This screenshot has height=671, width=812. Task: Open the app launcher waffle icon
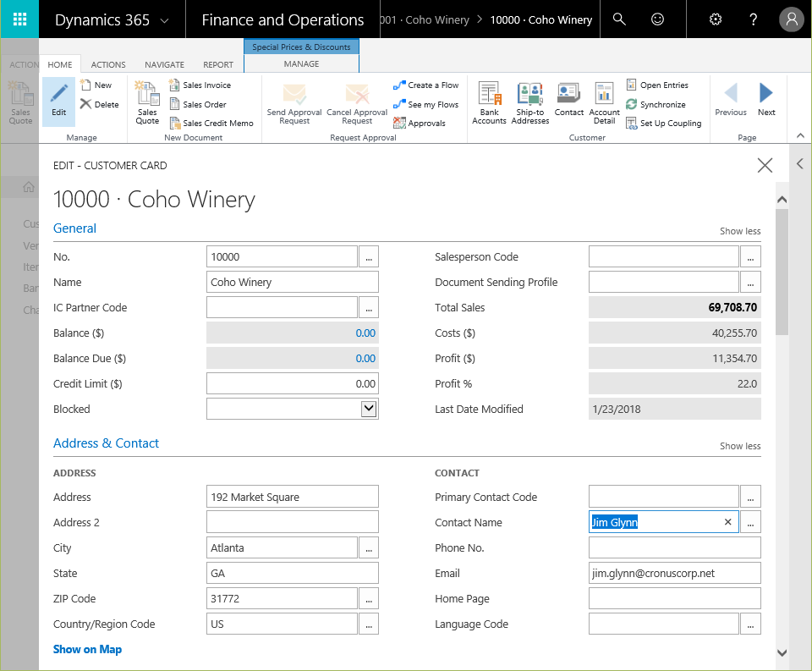click(19, 19)
